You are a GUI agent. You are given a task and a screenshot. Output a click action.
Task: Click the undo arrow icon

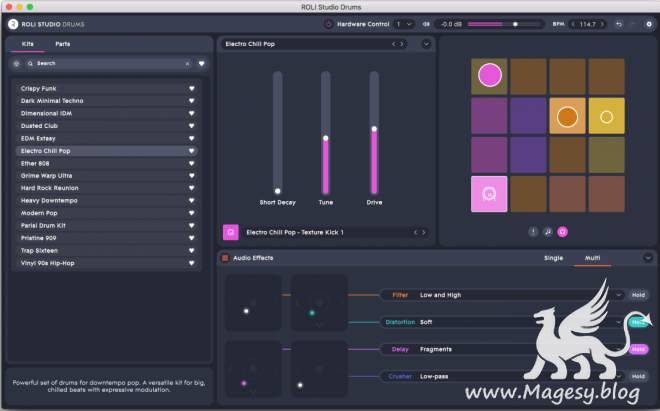[619, 24]
